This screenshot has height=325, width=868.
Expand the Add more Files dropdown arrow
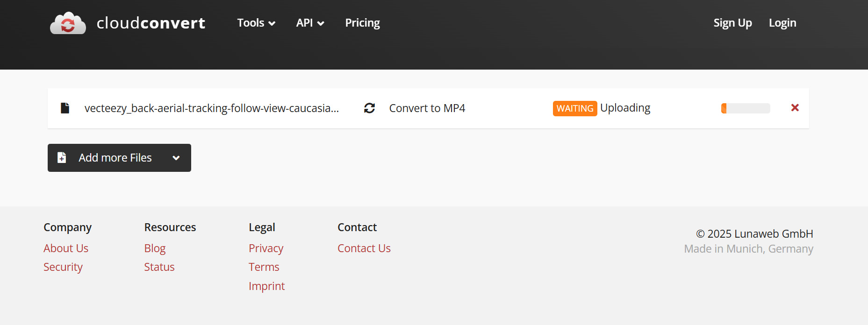pos(176,158)
